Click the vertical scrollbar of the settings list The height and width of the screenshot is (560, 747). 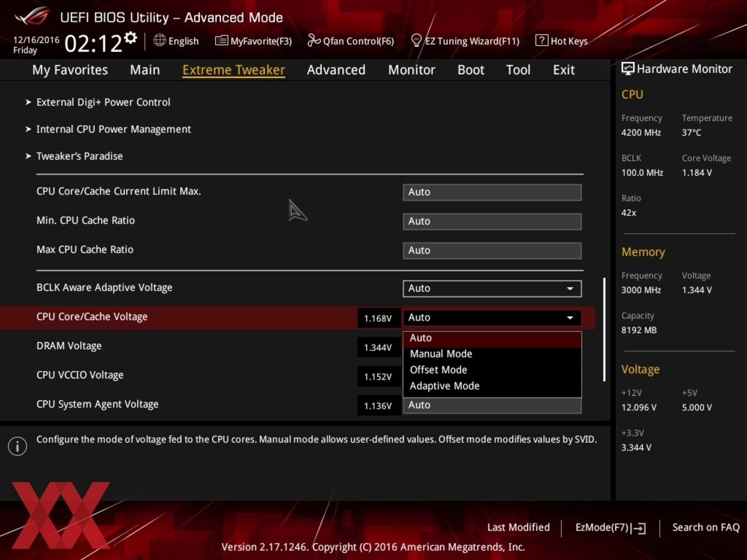point(604,329)
